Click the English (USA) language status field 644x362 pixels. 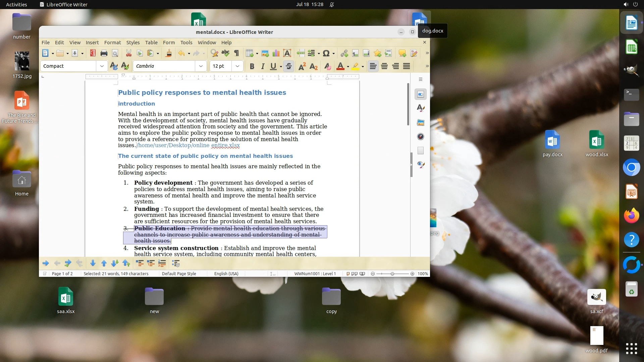226,274
